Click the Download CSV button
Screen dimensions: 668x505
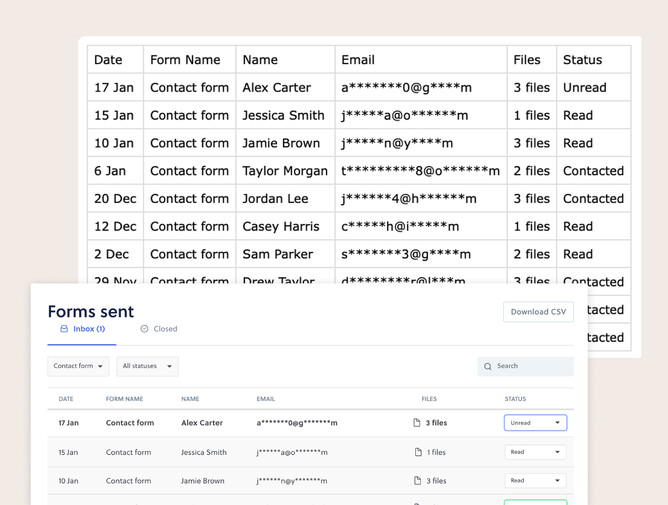[x=538, y=312]
